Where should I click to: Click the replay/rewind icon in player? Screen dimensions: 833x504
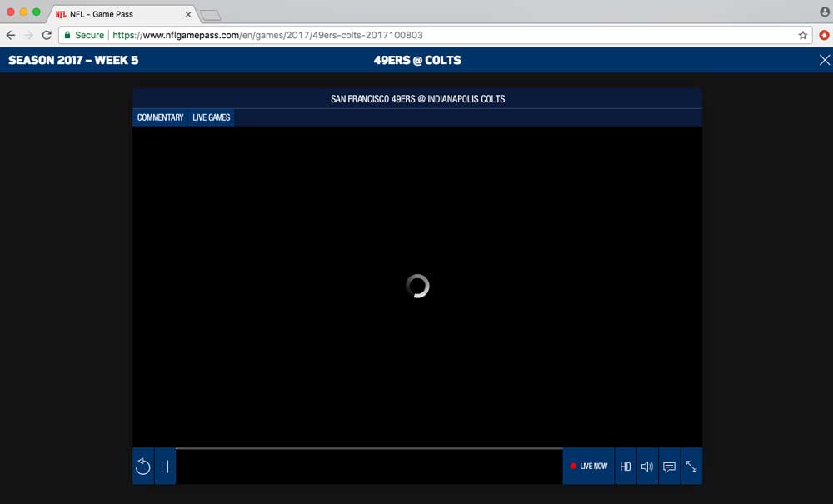click(x=142, y=467)
